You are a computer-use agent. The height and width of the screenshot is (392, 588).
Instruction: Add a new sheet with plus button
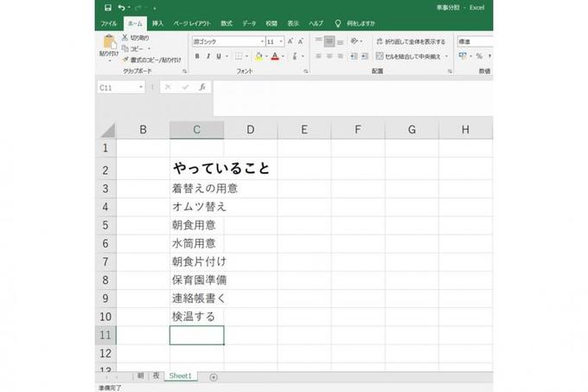tap(214, 377)
